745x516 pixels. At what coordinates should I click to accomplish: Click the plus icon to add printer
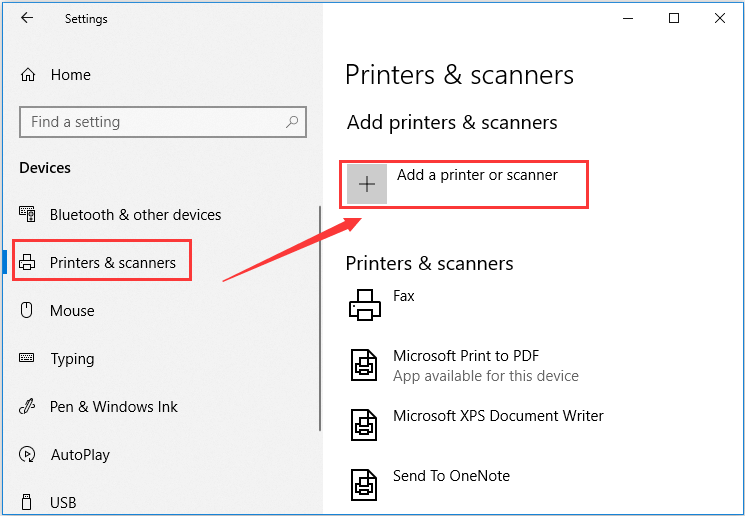click(367, 184)
